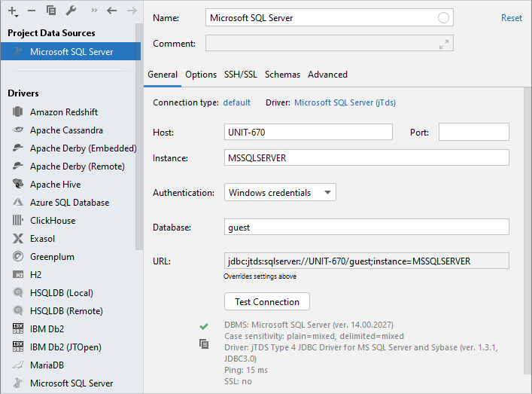Screen dimensions: 532x394
Task: Click the JDBC URL field
Action: coord(366,261)
